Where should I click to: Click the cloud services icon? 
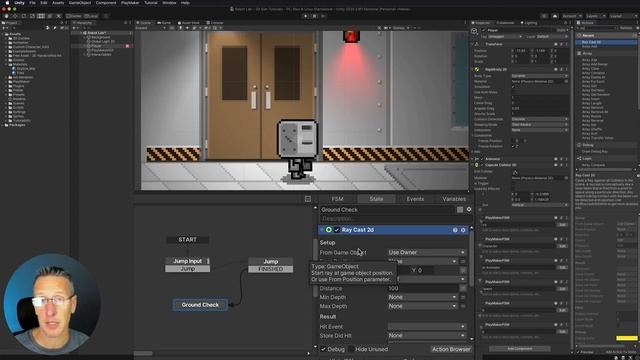coord(555,16)
